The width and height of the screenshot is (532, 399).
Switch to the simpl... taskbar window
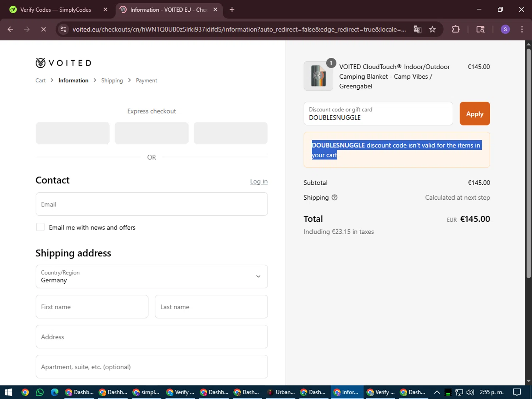[x=146, y=392]
